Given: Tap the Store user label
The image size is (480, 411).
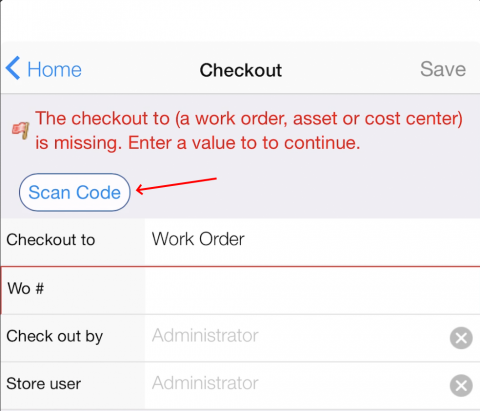Looking at the screenshot, I should click(x=44, y=384).
